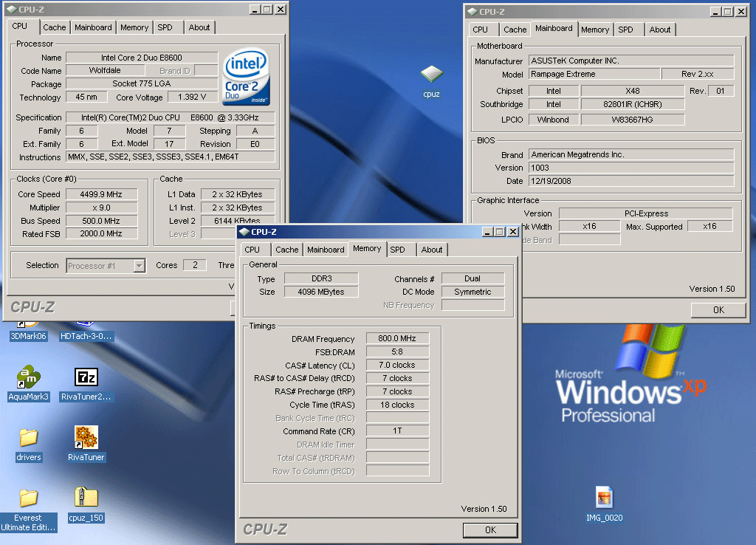This screenshot has height=545, width=756.
Task: Click the DRAM Frequency value field
Action: pos(398,339)
